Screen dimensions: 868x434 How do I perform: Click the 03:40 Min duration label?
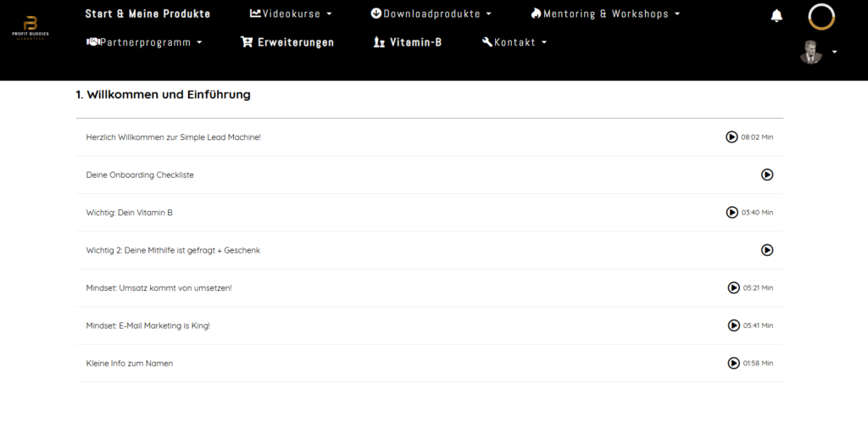[757, 213]
